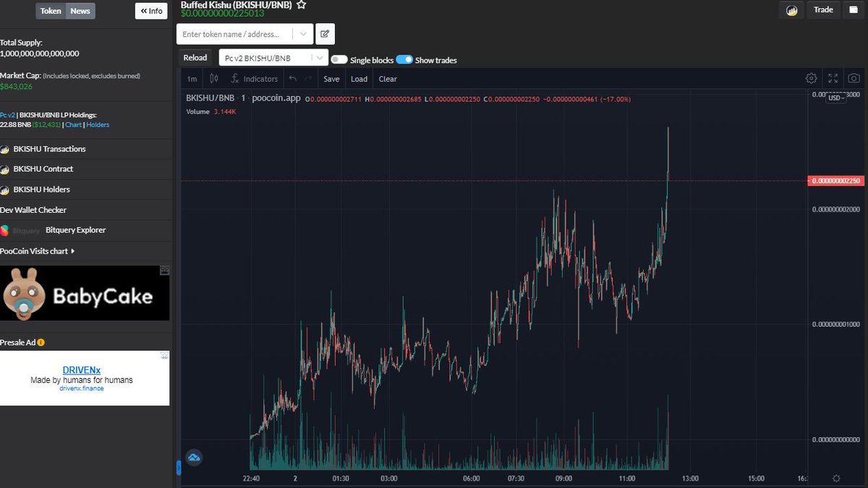Click the Presale Ad info icon

pos(41,342)
